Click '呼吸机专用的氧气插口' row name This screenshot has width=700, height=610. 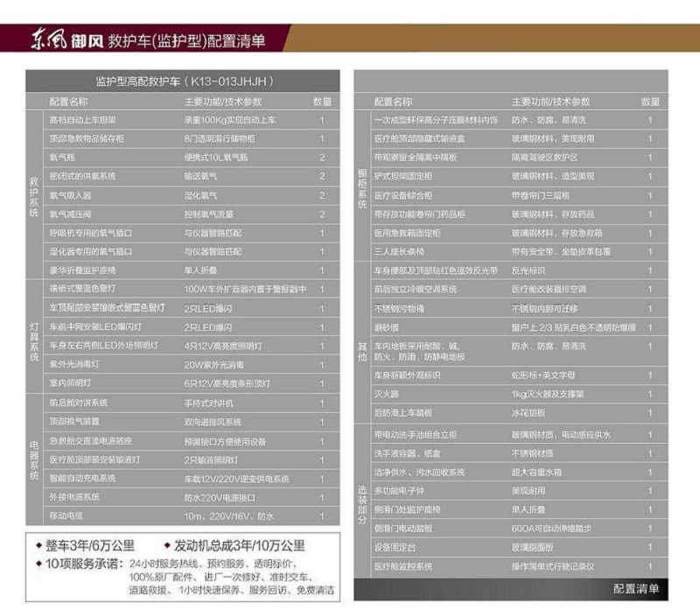[x=91, y=233]
